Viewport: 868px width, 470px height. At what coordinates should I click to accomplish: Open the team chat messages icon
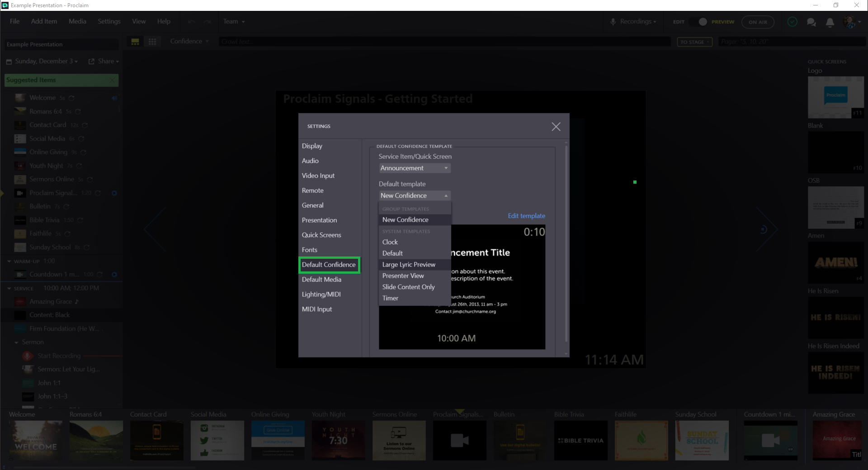click(x=811, y=22)
